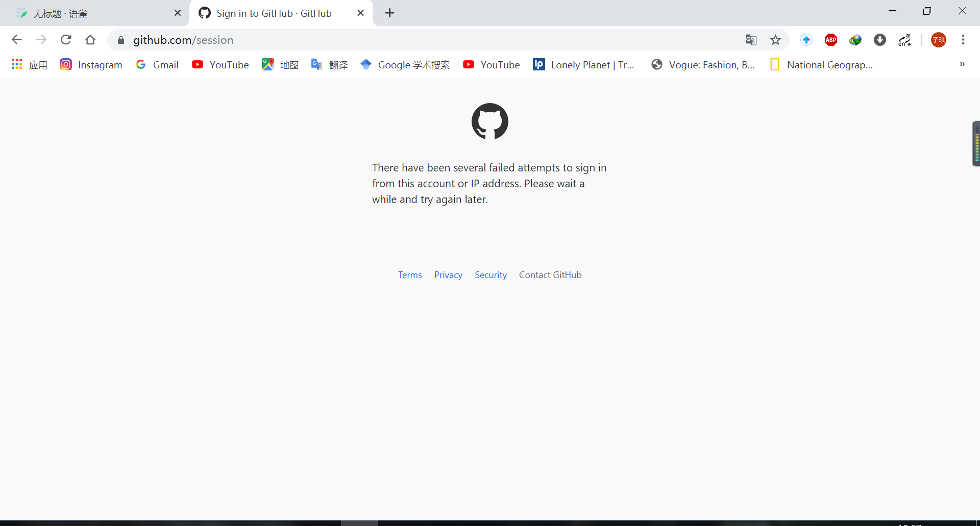Open the 应用 apps bookmark
Screen dimensions: 980x526
coord(30,65)
